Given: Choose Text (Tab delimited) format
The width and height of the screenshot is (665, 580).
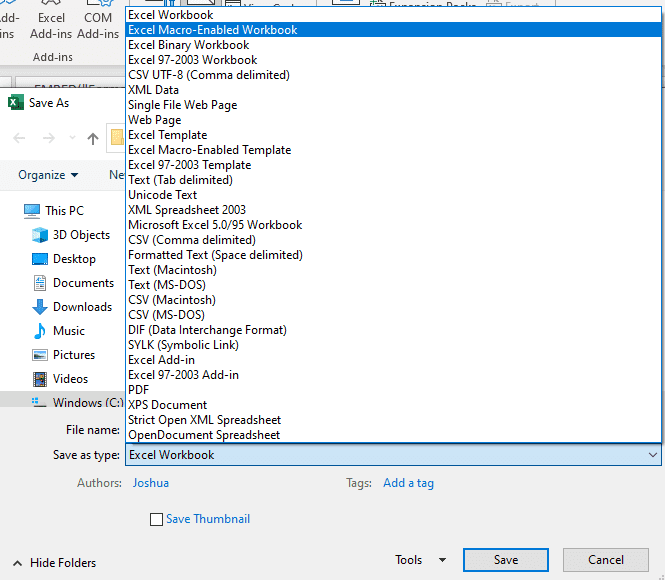Looking at the screenshot, I should click(394, 180).
